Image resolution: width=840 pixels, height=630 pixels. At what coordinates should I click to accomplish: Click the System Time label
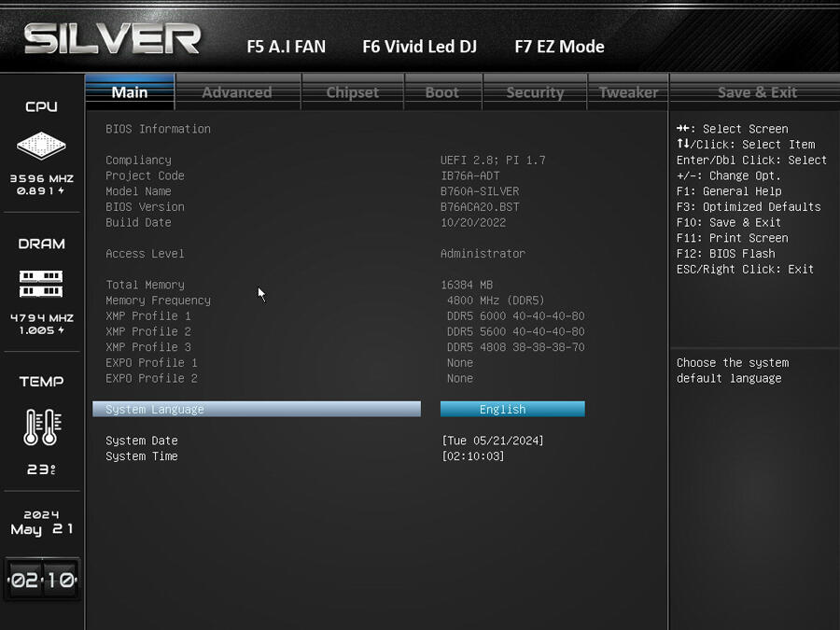point(142,455)
